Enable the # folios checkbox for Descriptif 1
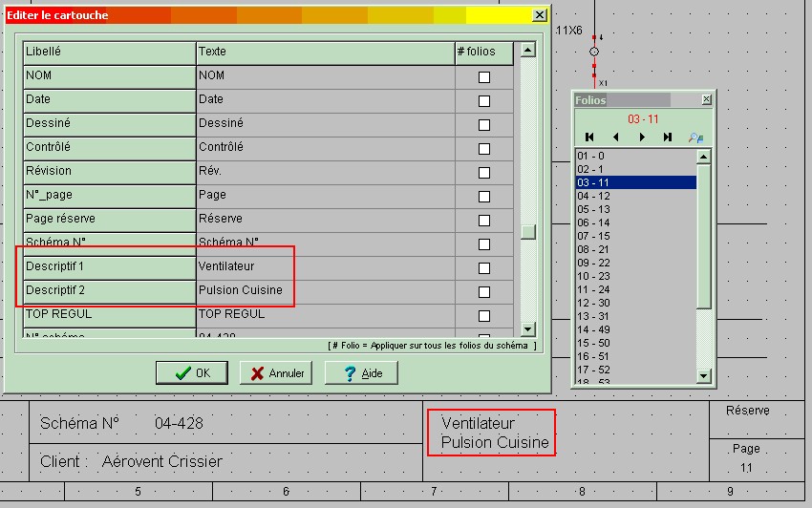 click(x=484, y=268)
